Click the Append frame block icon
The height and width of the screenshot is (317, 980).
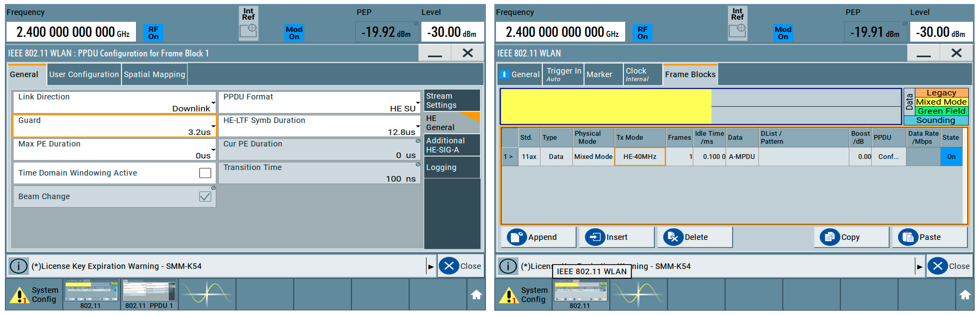[517, 237]
